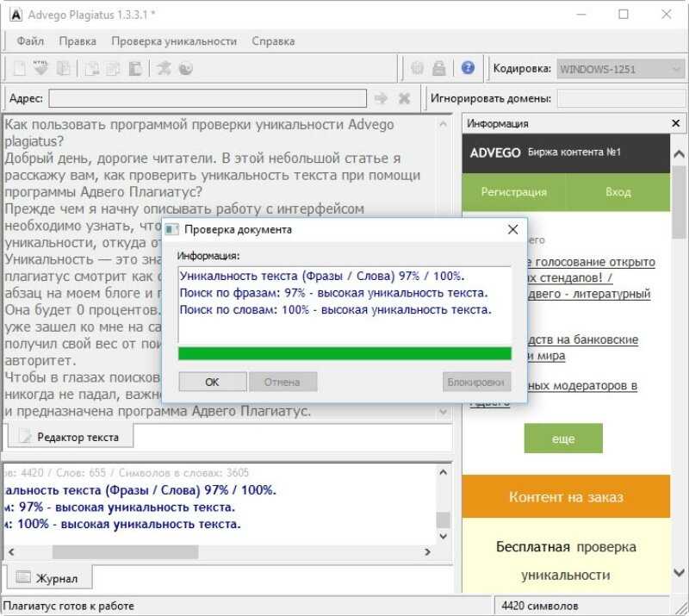This screenshot has width=689, height=616.
Task: Click the padlock toolbar icon
Action: [438, 68]
